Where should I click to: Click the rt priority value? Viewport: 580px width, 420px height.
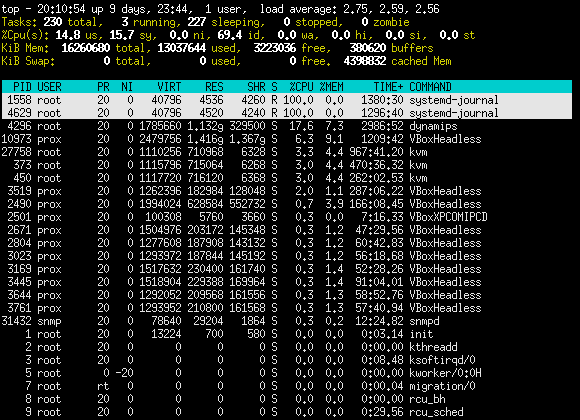pos(103,386)
